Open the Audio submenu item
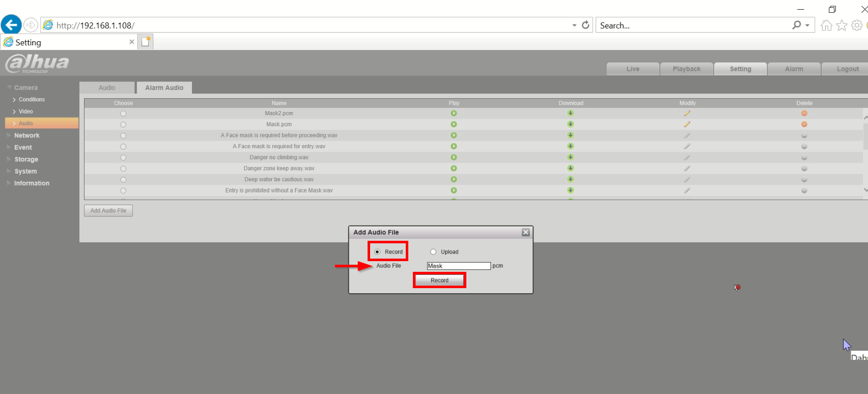Image resolution: width=868 pixels, height=394 pixels. click(42, 123)
